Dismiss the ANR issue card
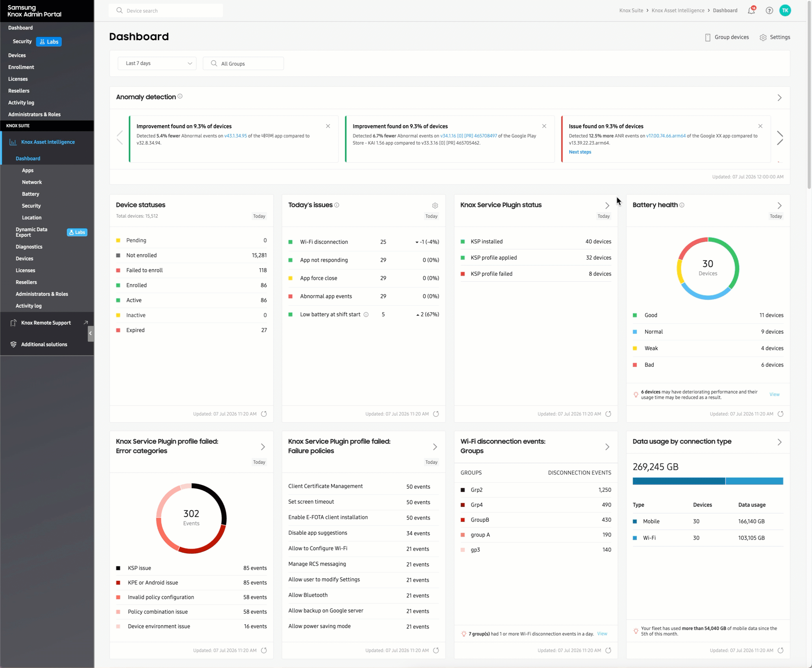The height and width of the screenshot is (668, 812). click(x=760, y=126)
